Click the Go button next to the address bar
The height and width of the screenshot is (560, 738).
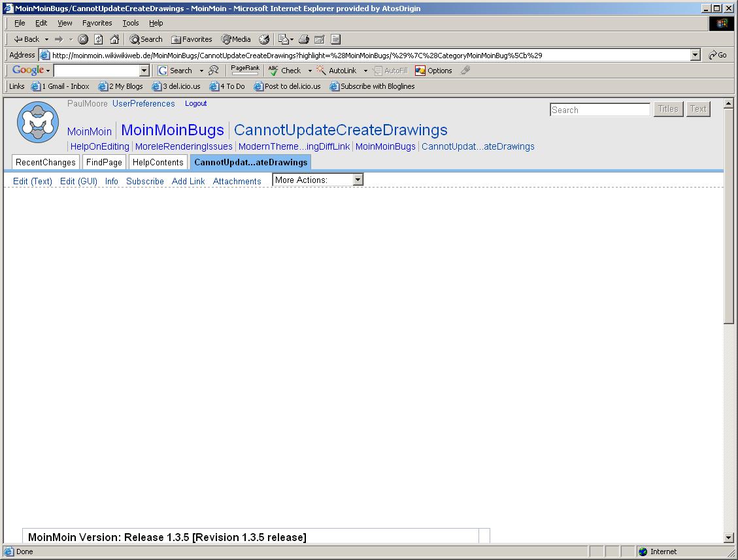pyautogui.click(x=718, y=55)
